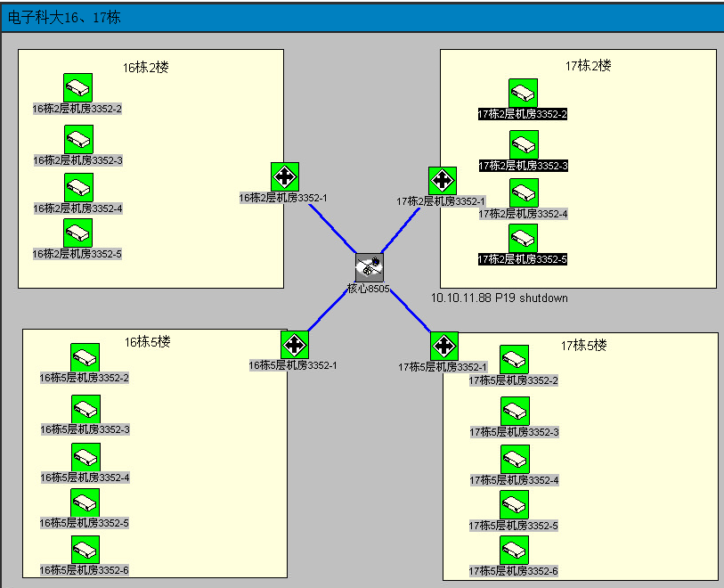Screen dimensions: 724x588
Task: Click the 16栋2层机房3352-3 device label
Action: [77, 160]
